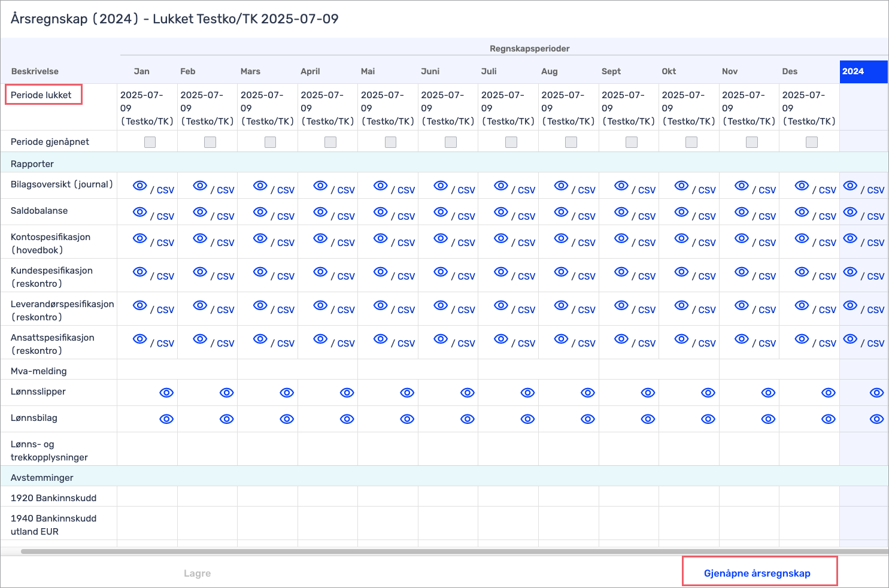View Lønnsbilag for Feb
This screenshot has width=889, height=588.
[227, 419]
